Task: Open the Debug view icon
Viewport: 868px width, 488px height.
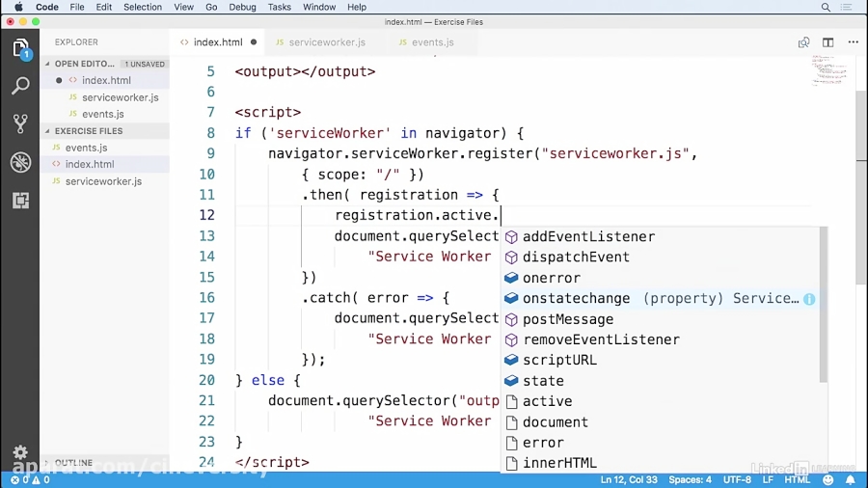Action: (20, 162)
